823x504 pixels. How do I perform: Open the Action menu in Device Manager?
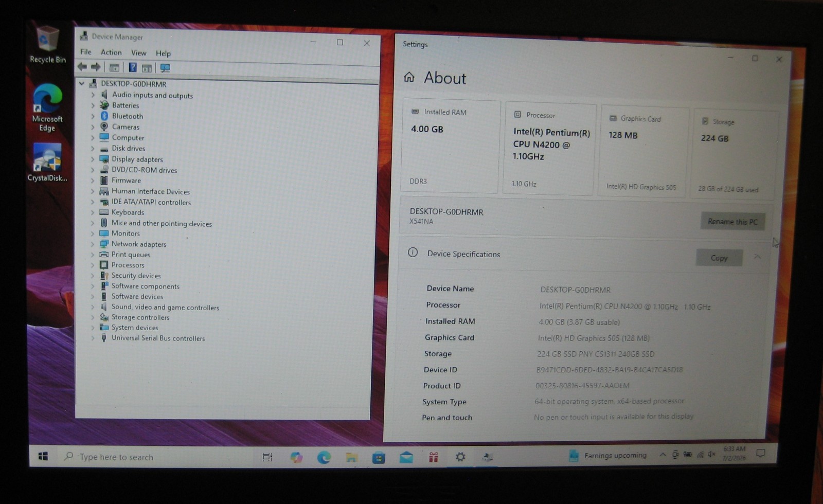(x=111, y=52)
